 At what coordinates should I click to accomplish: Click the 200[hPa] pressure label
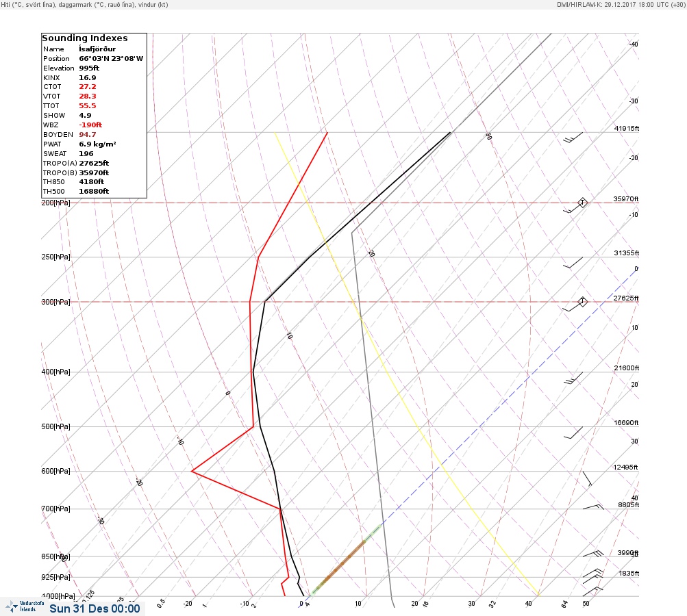55,203
